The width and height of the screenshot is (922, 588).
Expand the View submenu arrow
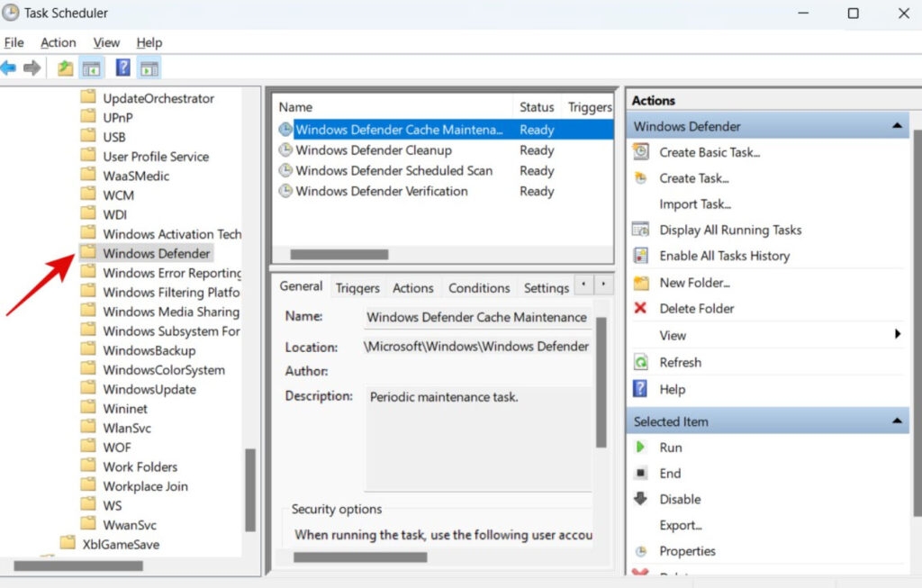coord(898,334)
